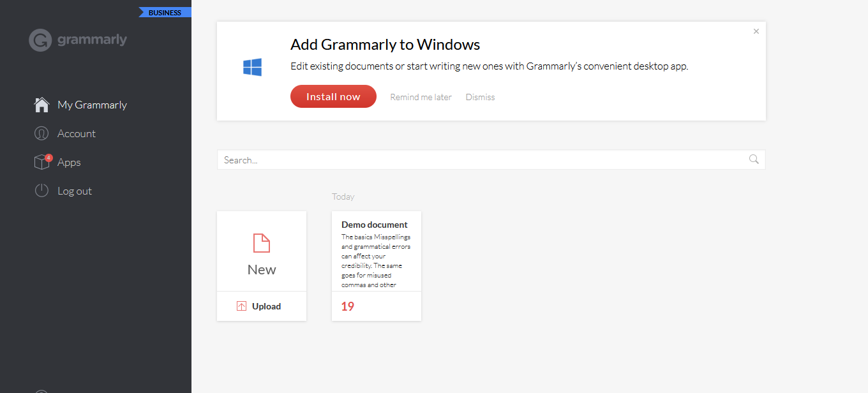Viewport: 868px width, 393px height.
Task: Click the Account profile icon
Action: (x=41, y=133)
